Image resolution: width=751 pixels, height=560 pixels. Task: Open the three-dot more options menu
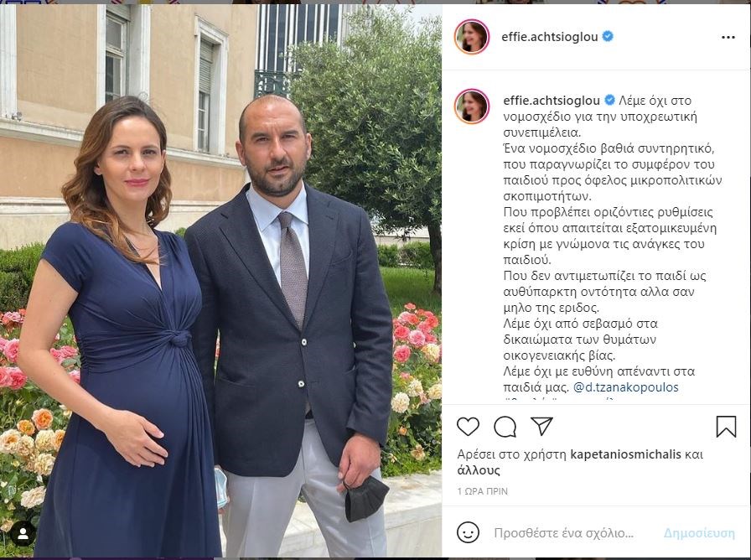click(x=728, y=38)
